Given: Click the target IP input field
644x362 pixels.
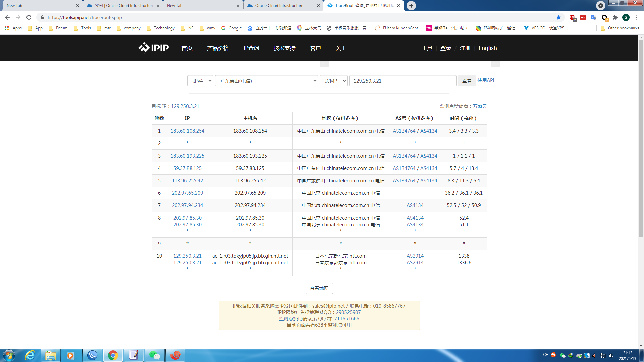Looking at the screenshot, I should point(402,81).
